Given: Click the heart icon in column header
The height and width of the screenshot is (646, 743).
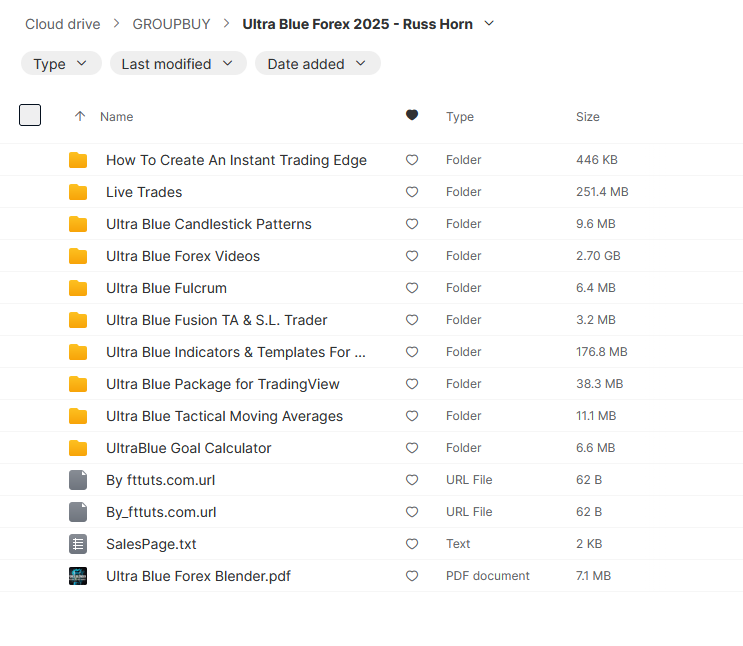Looking at the screenshot, I should (x=412, y=116).
